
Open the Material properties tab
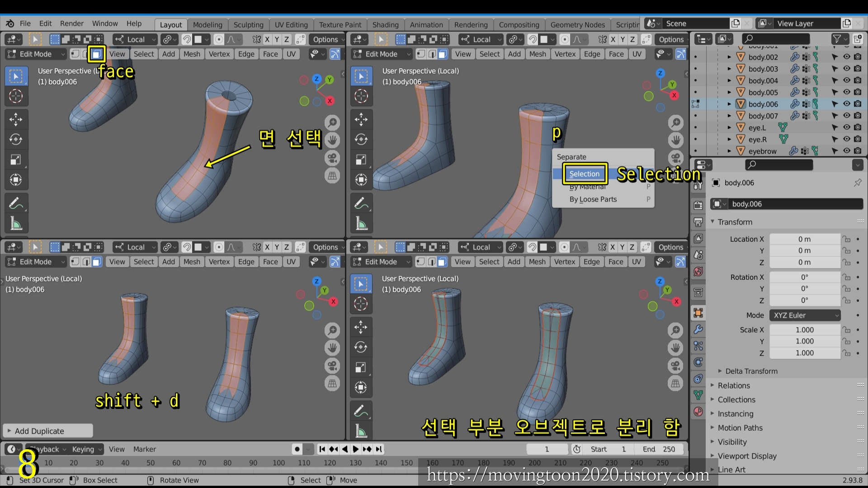tap(698, 412)
